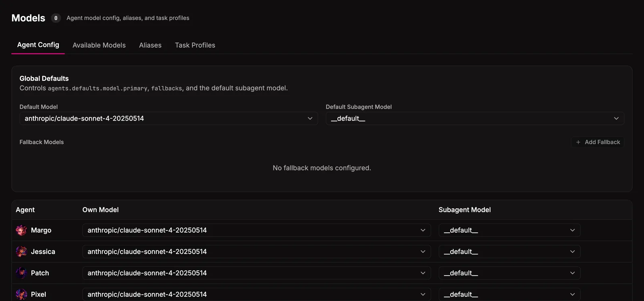Image resolution: width=644 pixels, height=301 pixels.
Task: Open Pixel's Subagent Model dropdown
Action: 510,294
